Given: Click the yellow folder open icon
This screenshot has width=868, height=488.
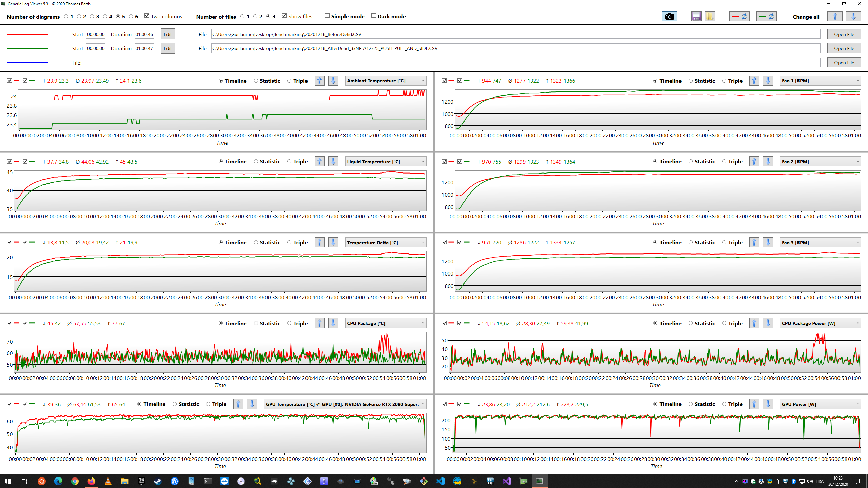Looking at the screenshot, I should pos(710,16).
